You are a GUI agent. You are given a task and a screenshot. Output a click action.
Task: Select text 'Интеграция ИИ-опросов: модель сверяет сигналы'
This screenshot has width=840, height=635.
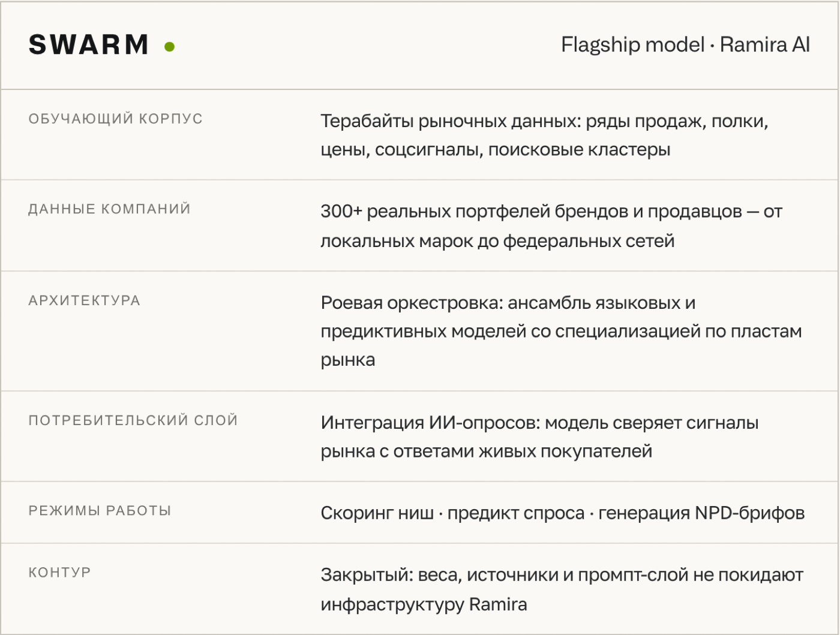[x=539, y=423]
